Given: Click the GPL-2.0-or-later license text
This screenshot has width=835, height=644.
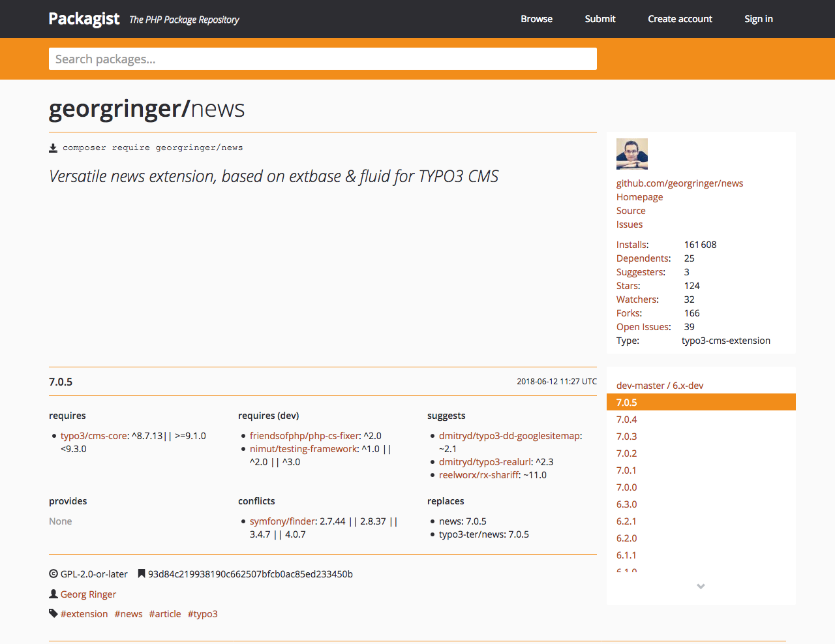Looking at the screenshot, I should 94,574.
